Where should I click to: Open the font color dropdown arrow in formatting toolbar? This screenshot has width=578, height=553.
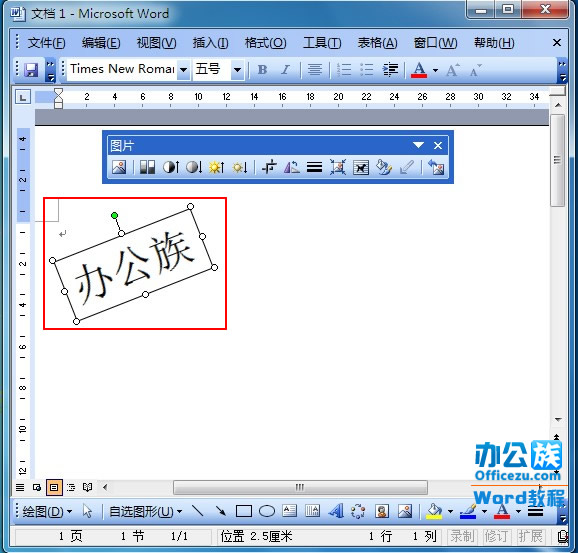point(435,70)
